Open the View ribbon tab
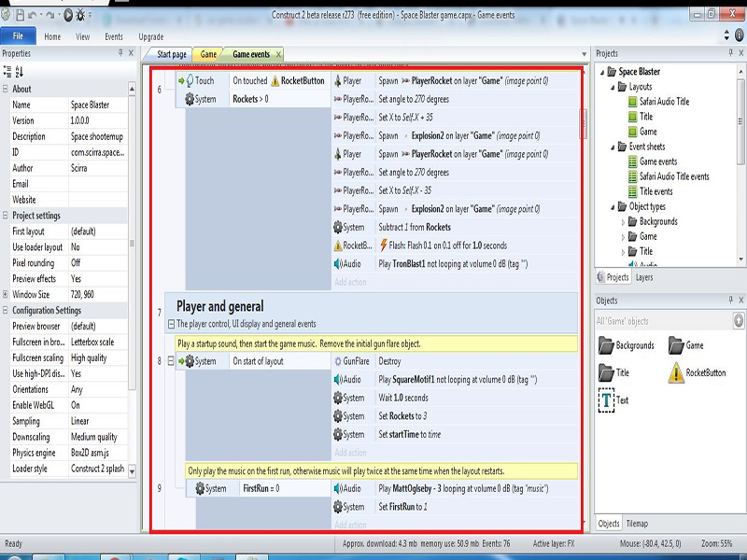 click(82, 36)
